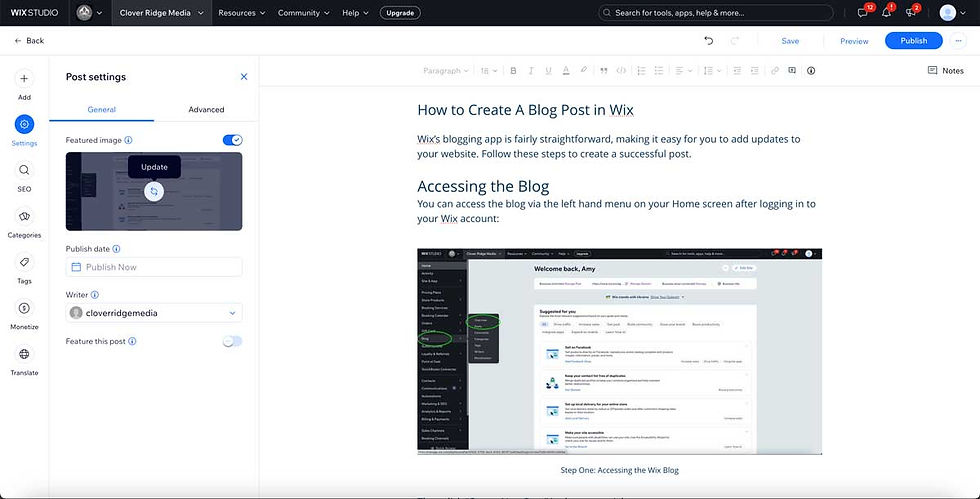Apply block quote formatting
This screenshot has width=980, height=499.
pyautogui.click(x=604, y=71)
